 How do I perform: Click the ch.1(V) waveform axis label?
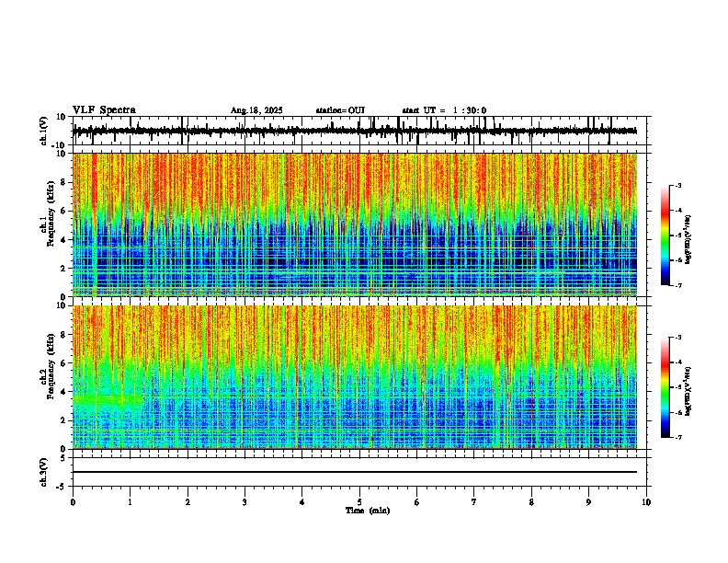click(43, 131)
